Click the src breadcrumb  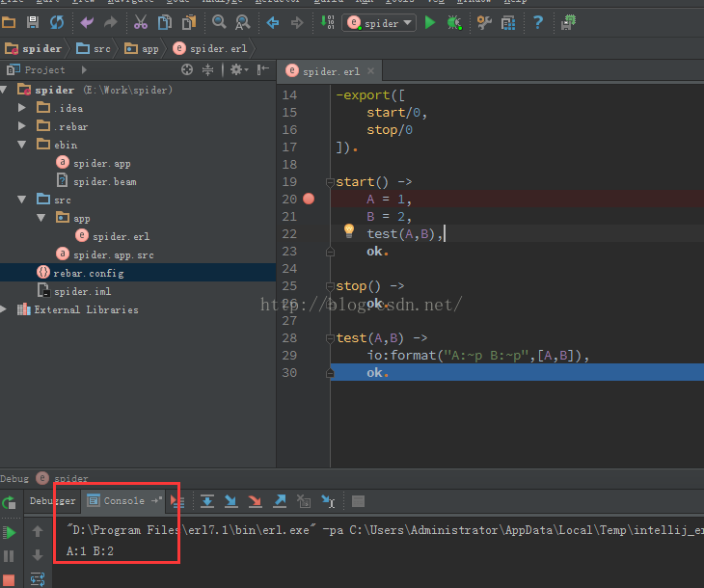(94, 48)
